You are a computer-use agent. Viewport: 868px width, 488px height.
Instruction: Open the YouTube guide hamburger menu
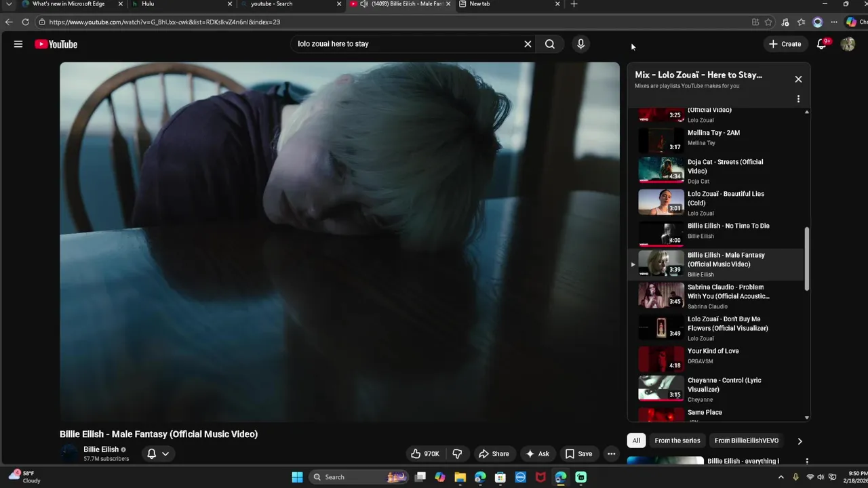click(x=18, y=44)
